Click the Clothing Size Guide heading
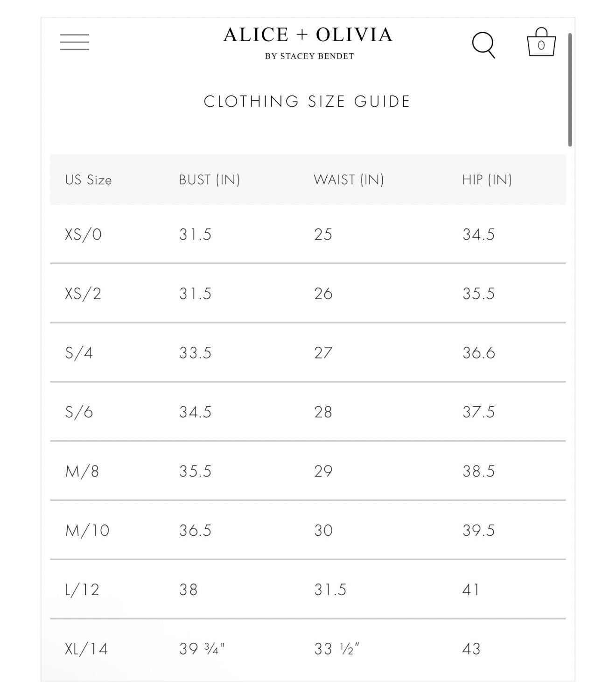 pos(307,101)
